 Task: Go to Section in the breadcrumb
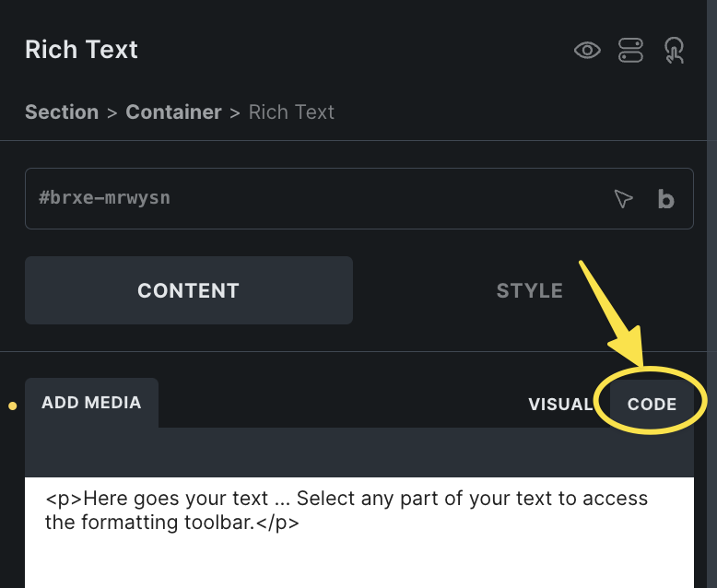[62, 112]
